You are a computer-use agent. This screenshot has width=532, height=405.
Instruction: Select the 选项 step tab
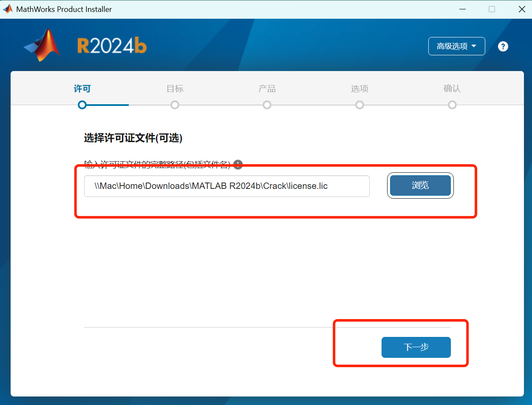(x=359, y=89)
